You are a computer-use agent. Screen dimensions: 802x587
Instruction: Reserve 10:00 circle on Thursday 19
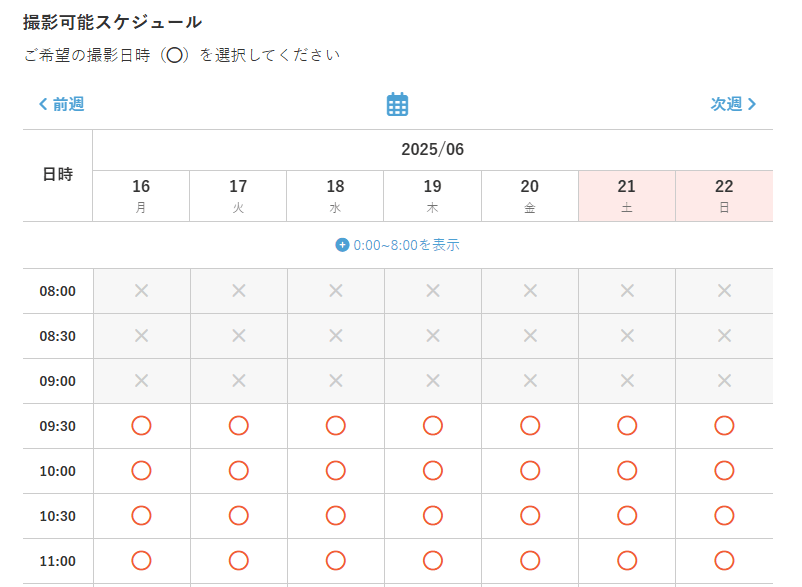tap(433, 470)
